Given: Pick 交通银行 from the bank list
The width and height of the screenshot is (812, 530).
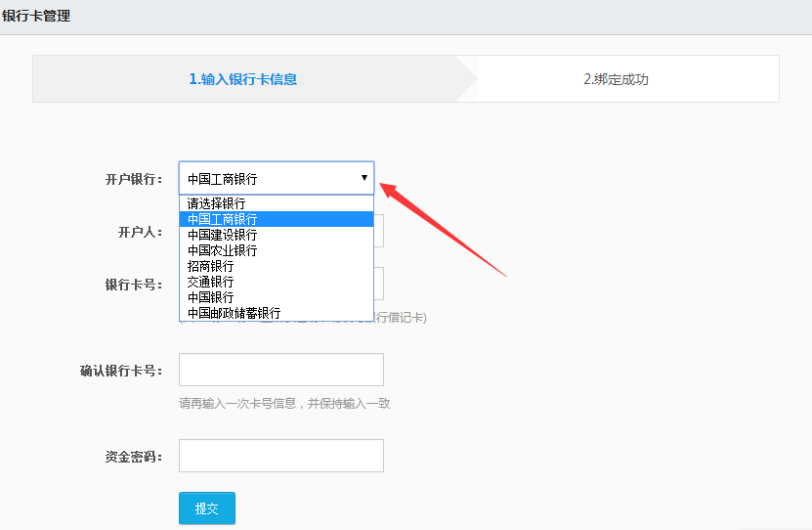Looking at the screenshot, I should tap(276, 282).
